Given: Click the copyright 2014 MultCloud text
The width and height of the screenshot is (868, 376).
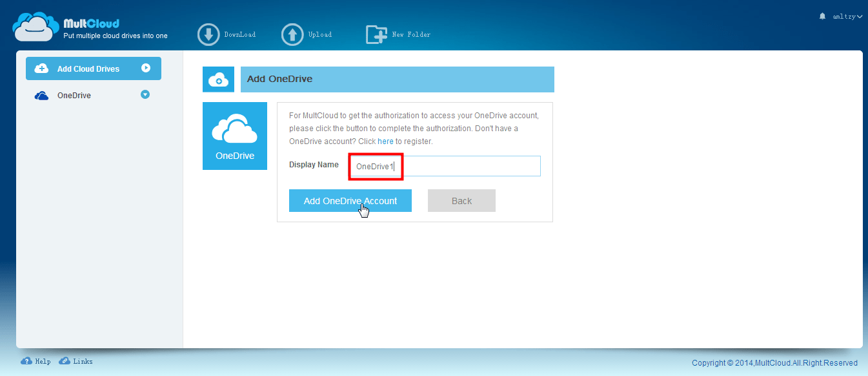Looking at the screenshot, I should [x=774, y=363].
